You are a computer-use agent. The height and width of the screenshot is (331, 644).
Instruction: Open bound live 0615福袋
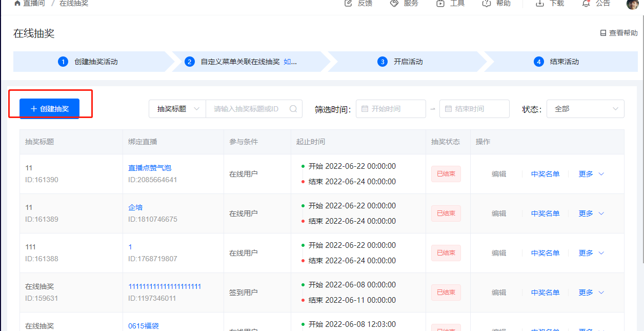(144, 326)
